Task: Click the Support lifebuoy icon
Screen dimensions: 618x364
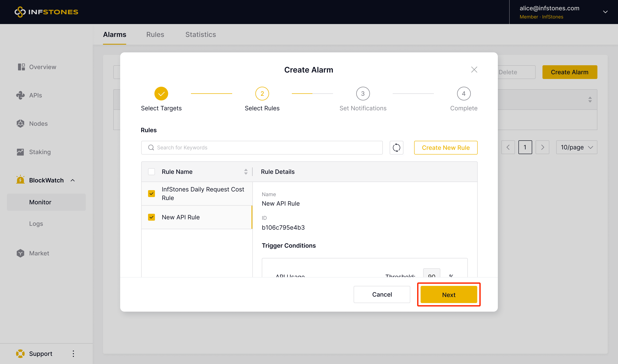Action: tap(20, 353)
